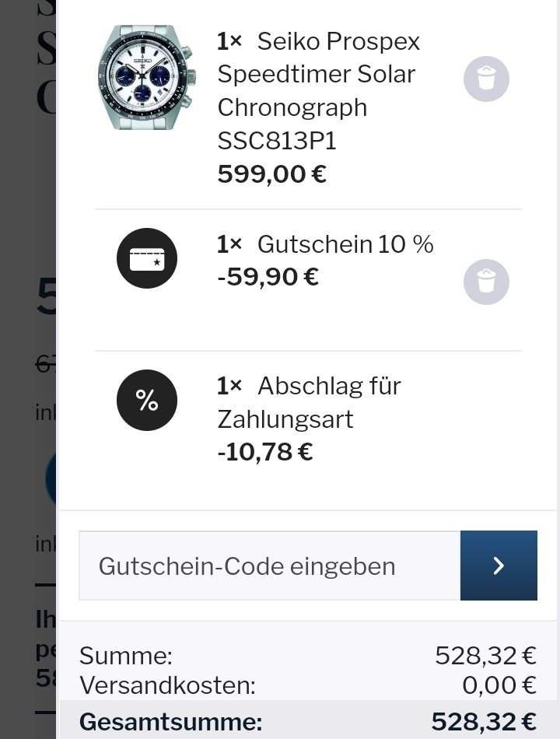
Task: Click the Versandkosten value 0,00 €
Action: pyautogui.click(x=499, y=685)
